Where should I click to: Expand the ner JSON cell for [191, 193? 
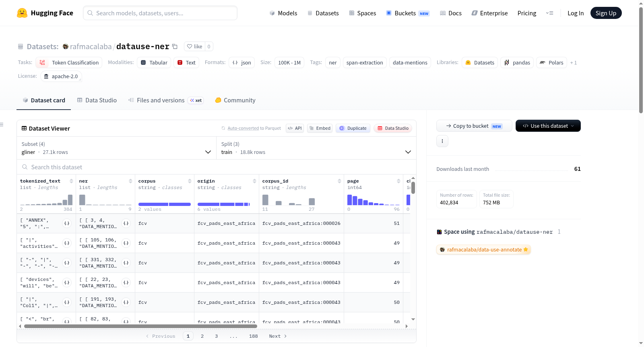pos(126,302)
